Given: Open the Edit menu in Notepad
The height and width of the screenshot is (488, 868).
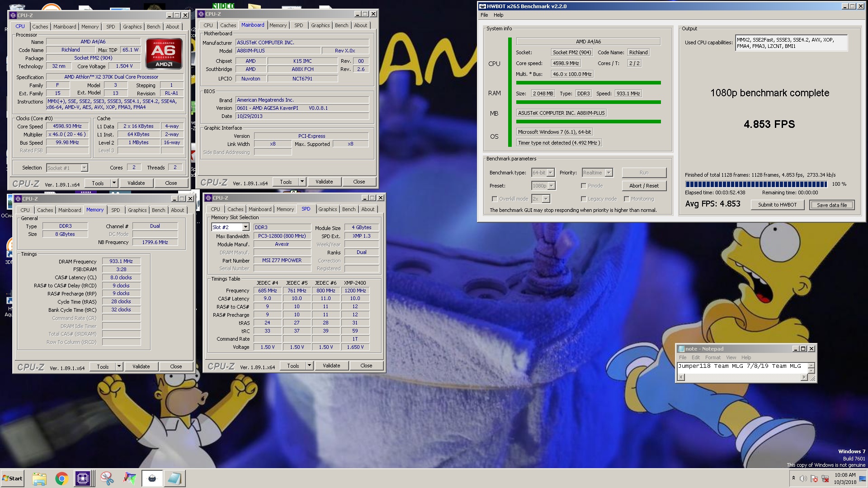Looking at the screenshot, I should (695, 357).
